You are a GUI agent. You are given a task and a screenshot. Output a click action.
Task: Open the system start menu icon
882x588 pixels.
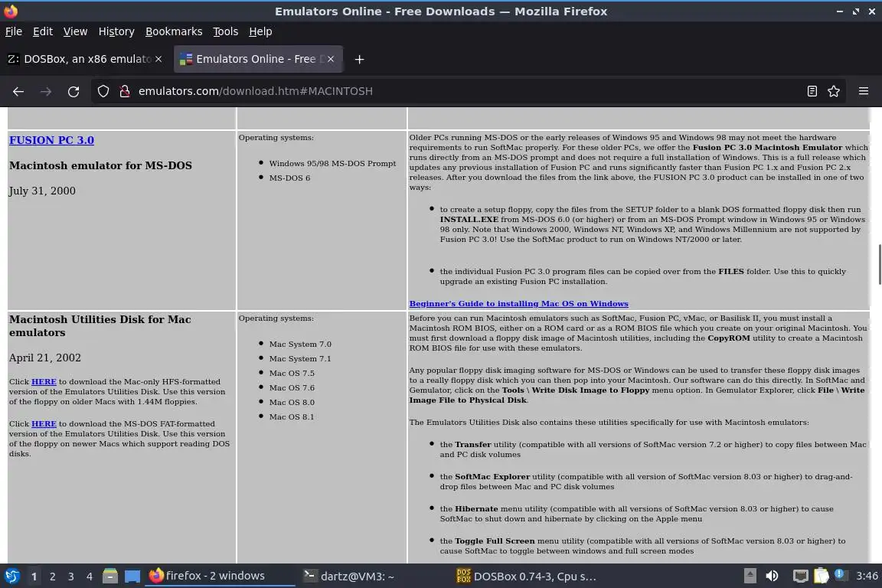tap(11, 577)
